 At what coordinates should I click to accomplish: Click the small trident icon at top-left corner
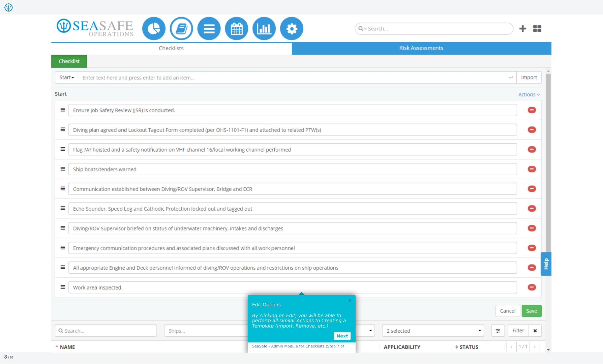[8, 7]
